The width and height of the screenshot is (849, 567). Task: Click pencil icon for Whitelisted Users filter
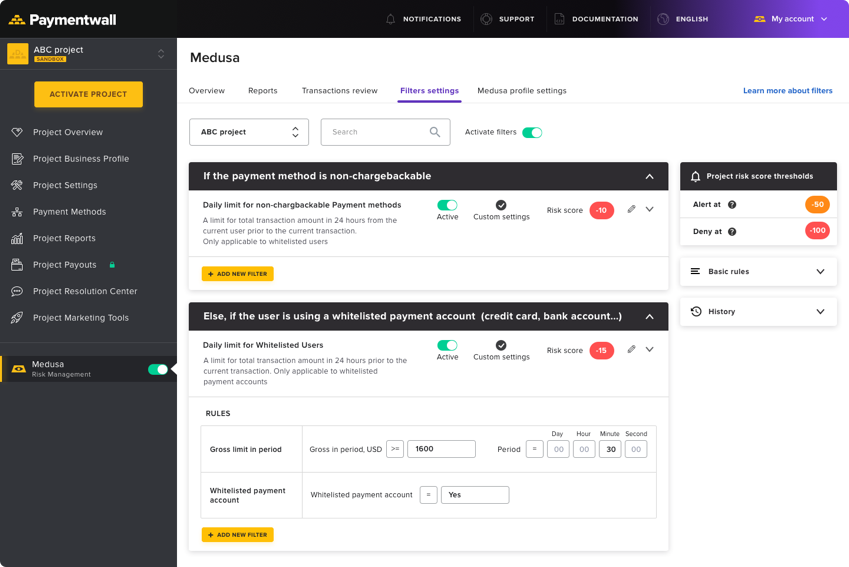[x=631, y=349]
